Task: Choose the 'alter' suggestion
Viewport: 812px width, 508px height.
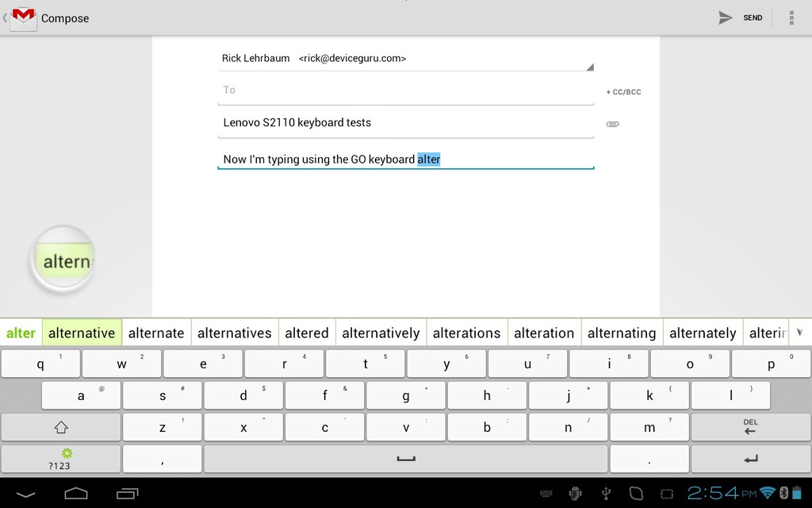Action: (21, 333)
